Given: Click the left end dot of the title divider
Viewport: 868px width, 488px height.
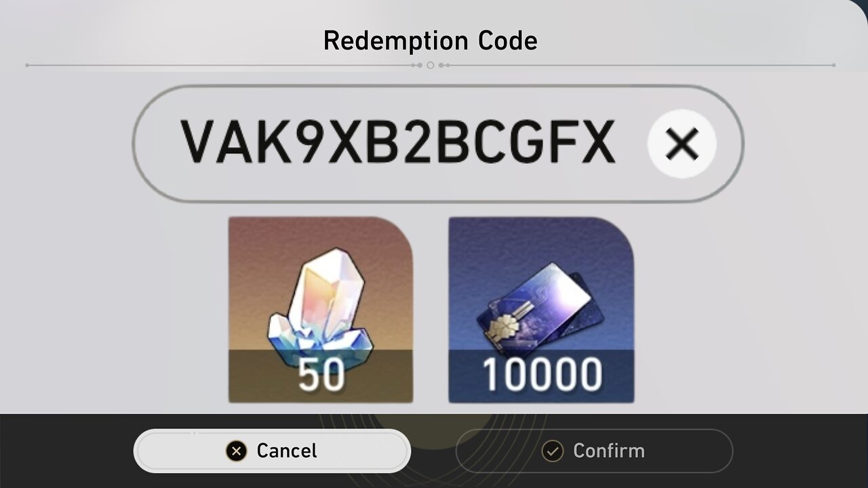Looking at the screenshot, I should click(27, 66).
